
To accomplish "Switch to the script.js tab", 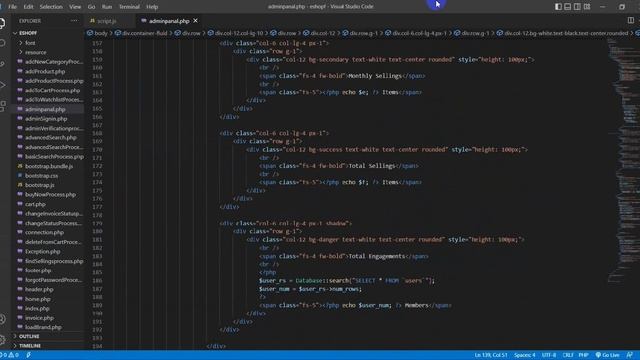I will [107, 21].
